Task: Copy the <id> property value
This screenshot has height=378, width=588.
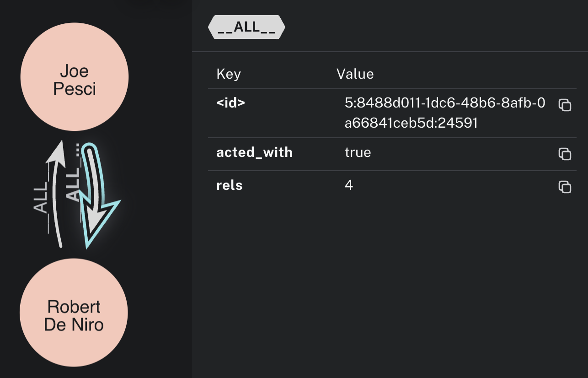Action: (x=565, y=105)
